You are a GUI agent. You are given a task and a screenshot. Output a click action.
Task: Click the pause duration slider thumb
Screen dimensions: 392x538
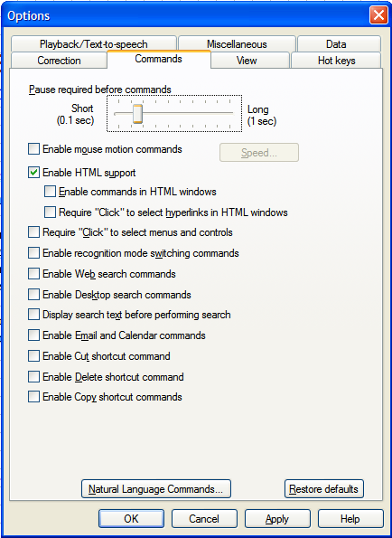point(137,114)
